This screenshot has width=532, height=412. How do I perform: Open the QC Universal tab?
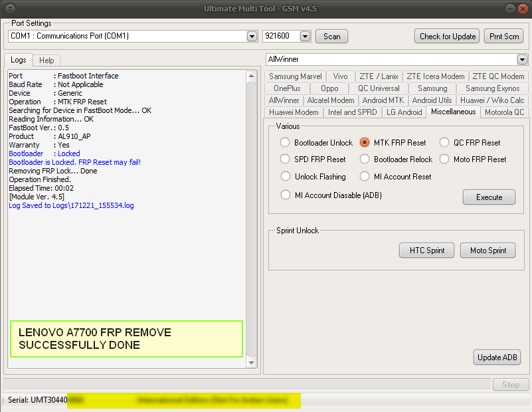[379, 88]
